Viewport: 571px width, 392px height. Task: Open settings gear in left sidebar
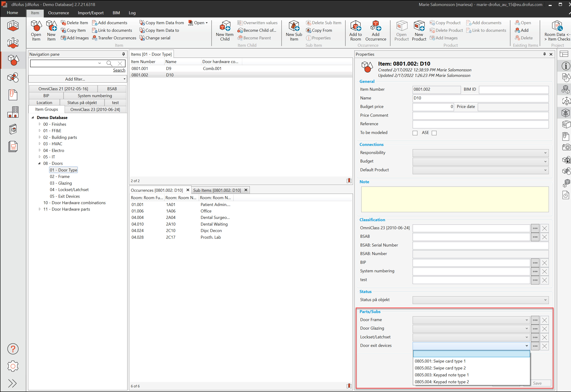[13, 366]
